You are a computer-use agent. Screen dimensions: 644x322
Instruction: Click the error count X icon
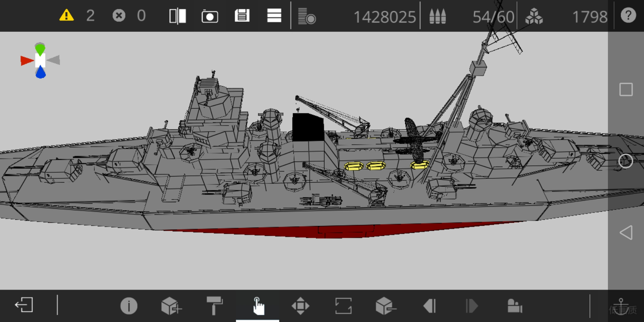pyautogui.click(x=119, y=16)
